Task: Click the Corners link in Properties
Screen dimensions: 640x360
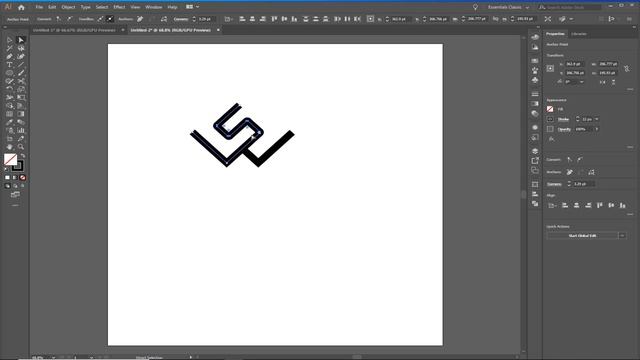Action: (x=554, y=184)
